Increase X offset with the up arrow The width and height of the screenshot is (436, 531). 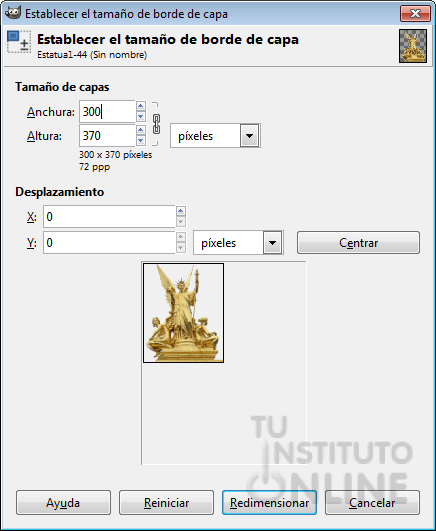(181, 211)
